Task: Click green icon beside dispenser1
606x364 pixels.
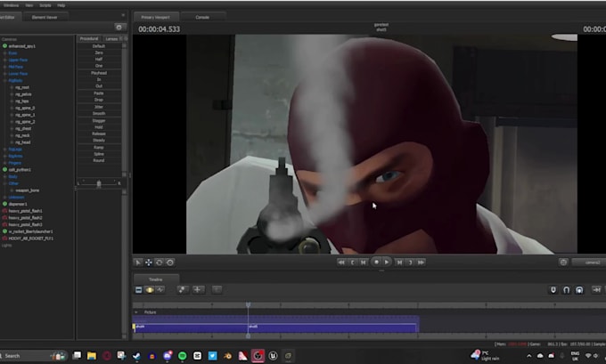Action: click(4, 204)
